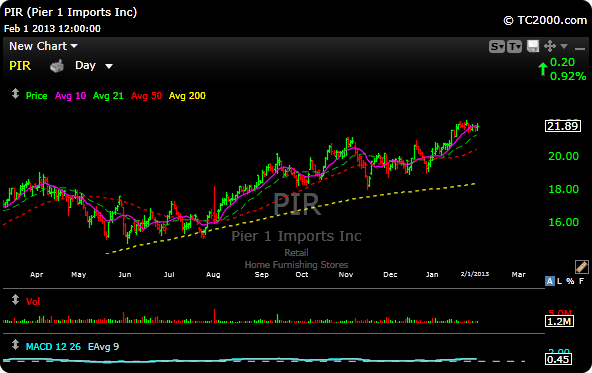
Task: Select the Avg 50 indicator label
Action: [x=146, y=96]
